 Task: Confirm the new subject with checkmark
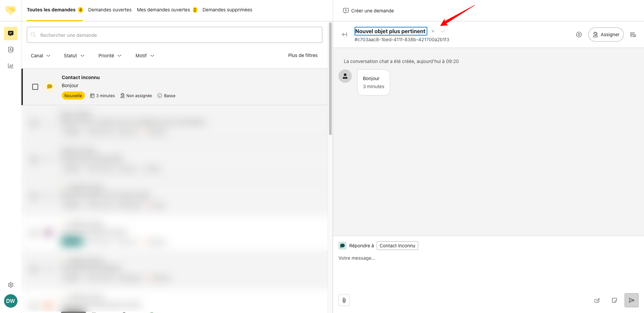click(x=443, y=31)
